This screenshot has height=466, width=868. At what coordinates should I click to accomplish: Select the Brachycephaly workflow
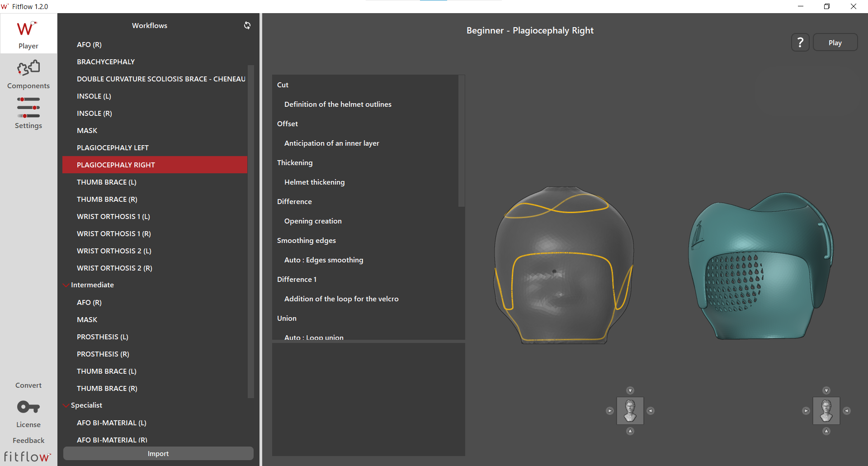pos(106,62)
